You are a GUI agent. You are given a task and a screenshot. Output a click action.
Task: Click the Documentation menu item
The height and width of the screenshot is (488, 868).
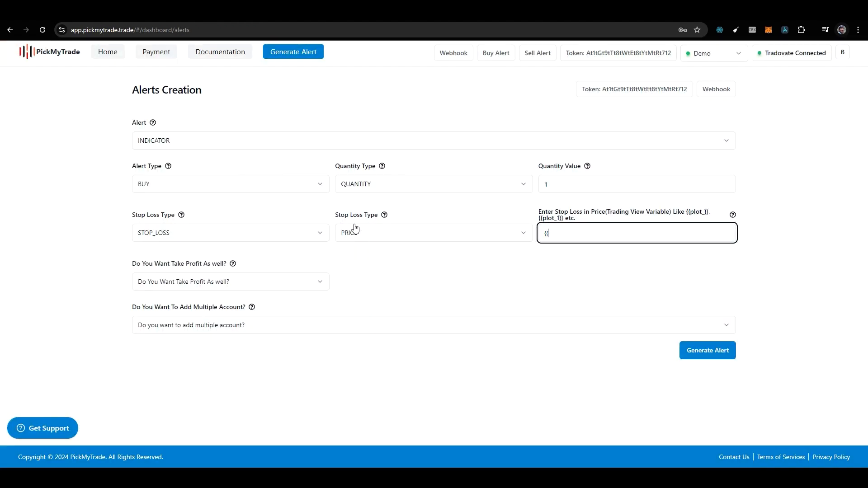[220, 51]
